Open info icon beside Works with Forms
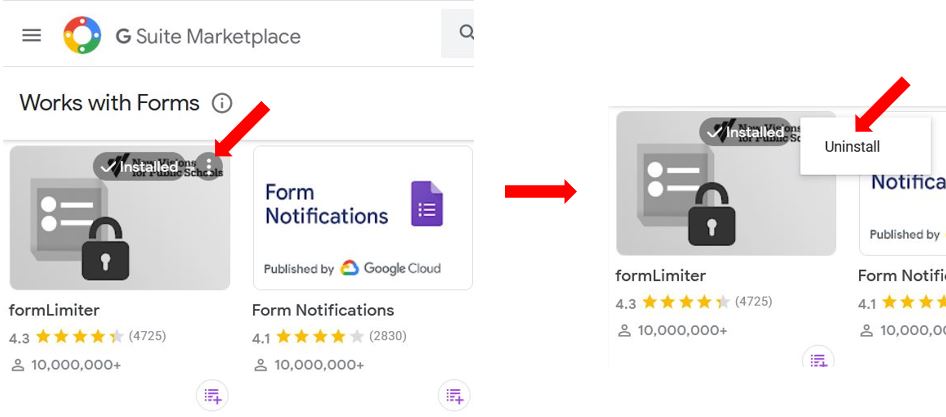Viewport: 946px width, 417px height. point(222,103)
